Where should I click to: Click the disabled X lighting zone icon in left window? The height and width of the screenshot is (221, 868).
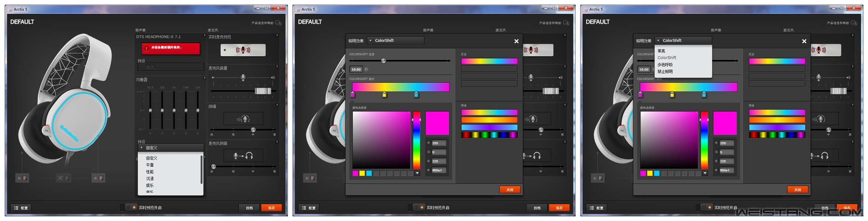coord(63,178)
